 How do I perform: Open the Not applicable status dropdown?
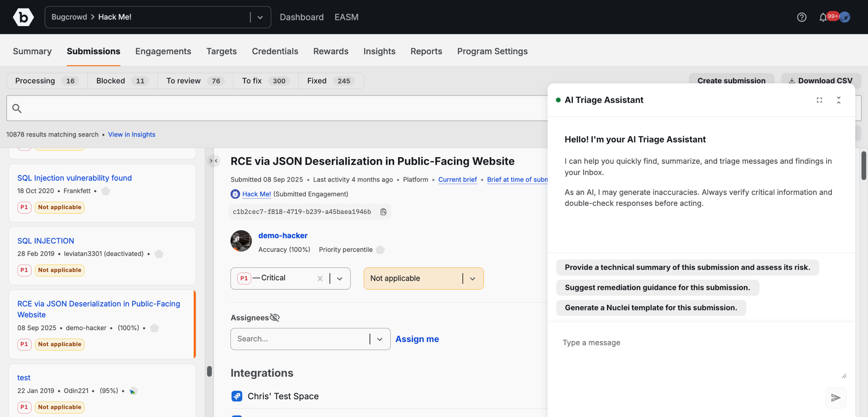472,278
